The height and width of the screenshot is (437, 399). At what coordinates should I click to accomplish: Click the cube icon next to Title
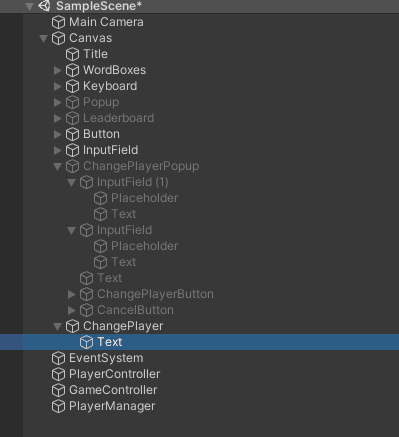tap(72, 54)
